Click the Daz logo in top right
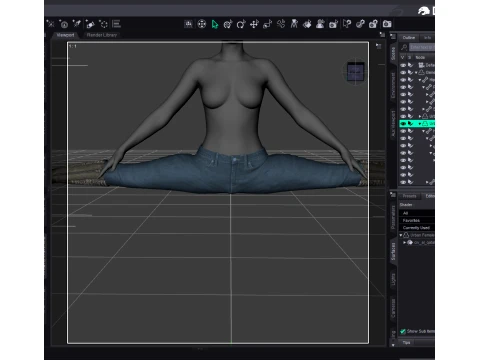The height and width of the screenshot is (360, 480). coord(424,11)
